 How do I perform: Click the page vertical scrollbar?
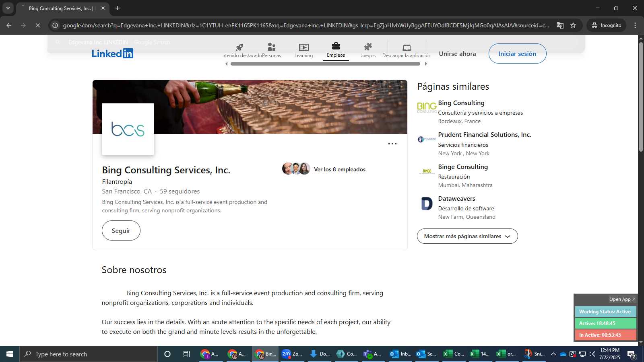[641, 97]
